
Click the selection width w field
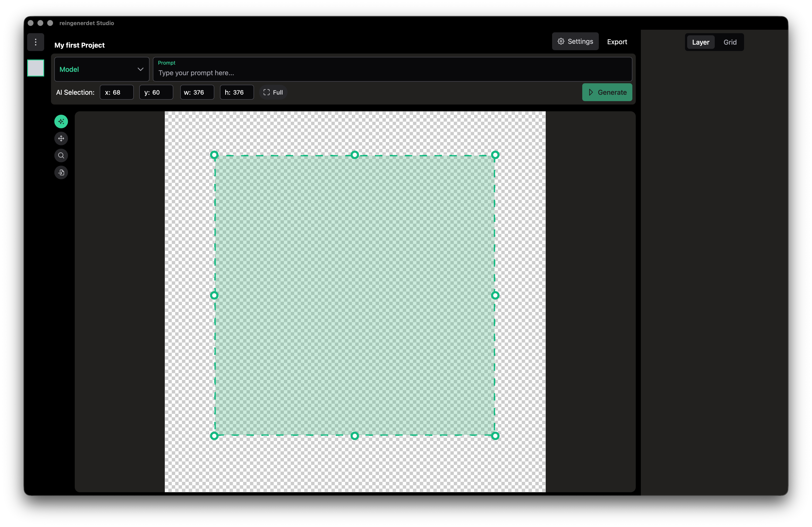pyautogui.click(x=197, y=92)
